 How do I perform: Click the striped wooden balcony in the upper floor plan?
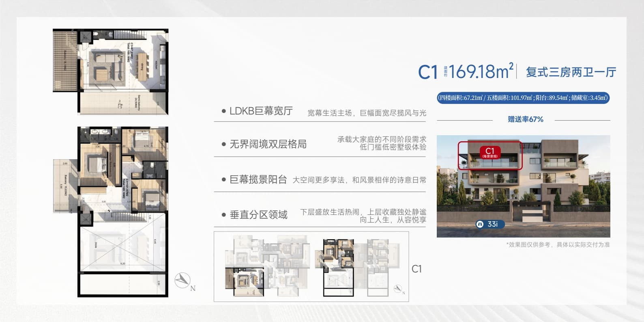pos(65,61)
